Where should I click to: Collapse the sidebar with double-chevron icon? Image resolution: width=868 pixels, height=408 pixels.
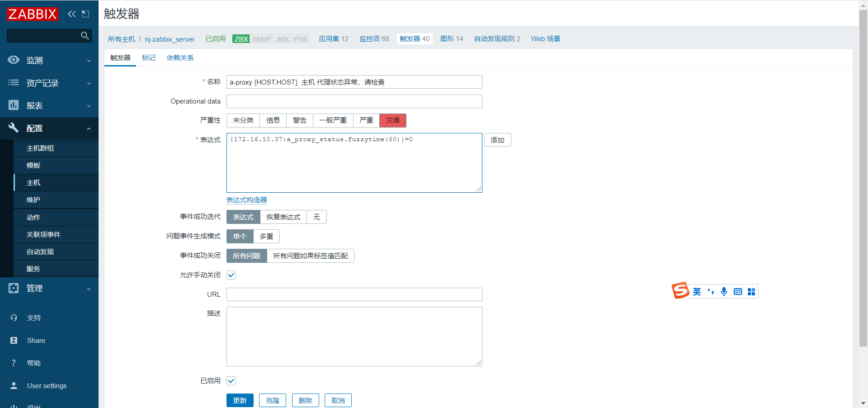click(72, 14)
